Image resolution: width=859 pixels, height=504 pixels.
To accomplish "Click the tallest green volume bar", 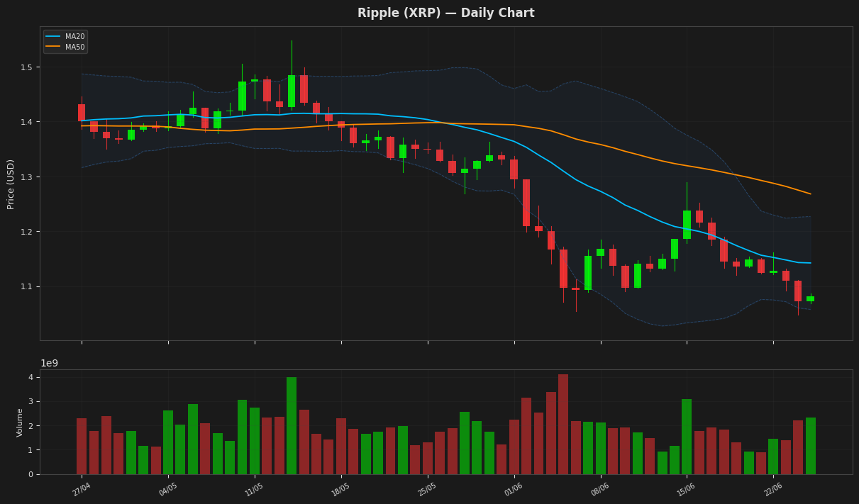I will tap(292, 425).
